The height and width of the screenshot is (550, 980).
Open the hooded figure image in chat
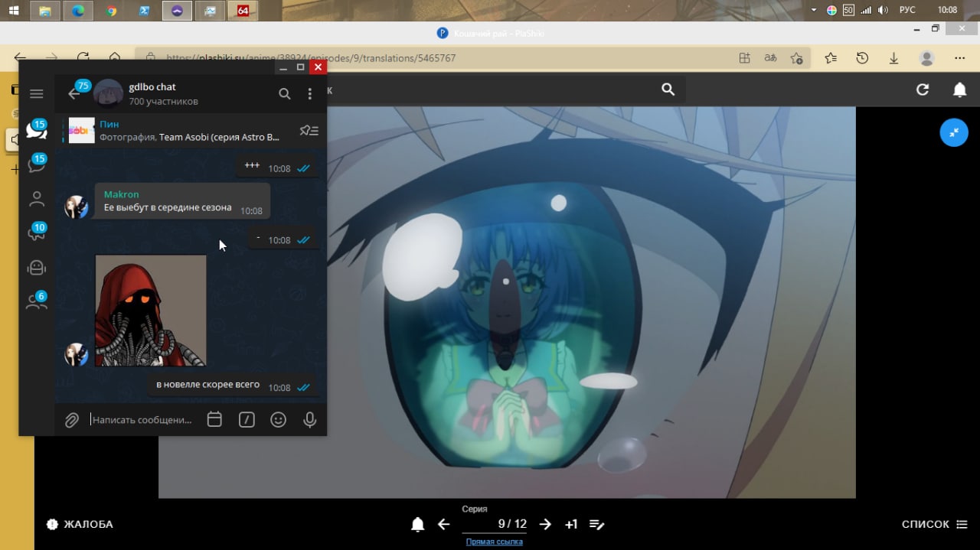[151, 311]
